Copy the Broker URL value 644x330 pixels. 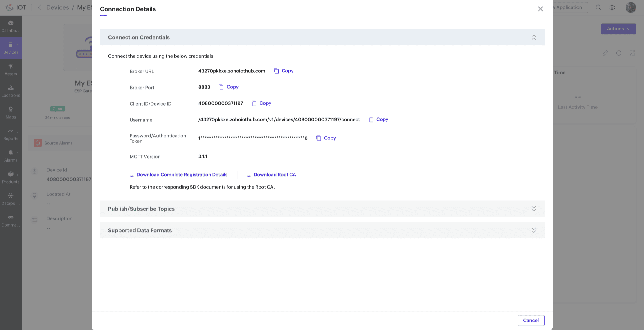tap(284, 71)
